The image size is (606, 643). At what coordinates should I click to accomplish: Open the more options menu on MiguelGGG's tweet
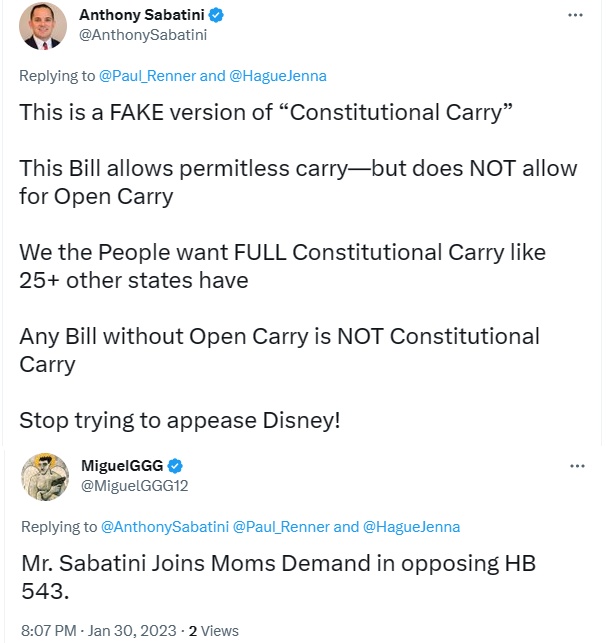point(577,466)
